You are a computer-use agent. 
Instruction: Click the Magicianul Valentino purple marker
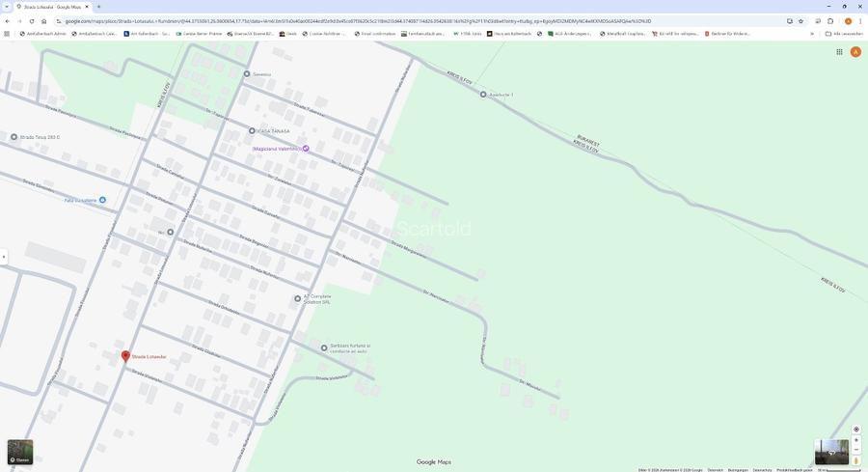point(306,149)
